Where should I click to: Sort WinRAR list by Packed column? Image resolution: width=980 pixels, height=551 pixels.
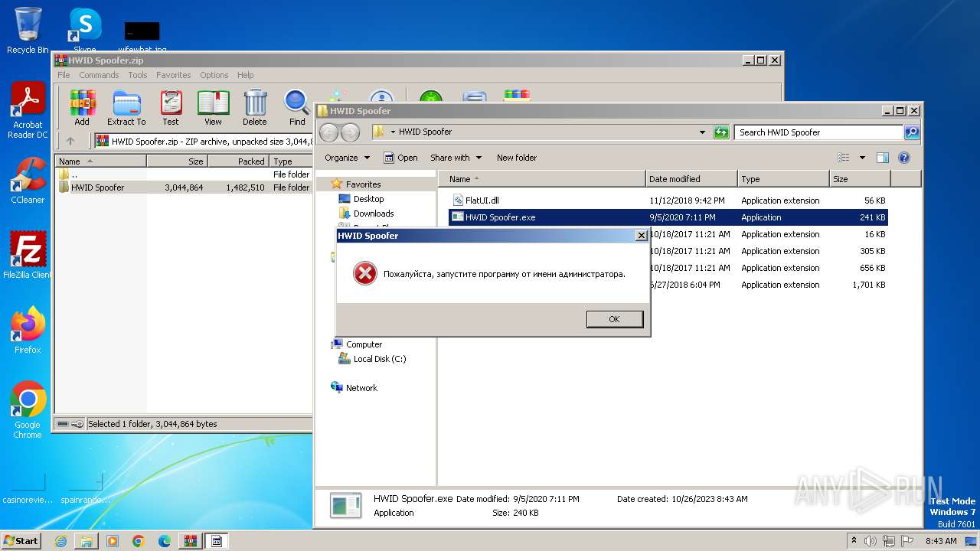pos(238,161)
